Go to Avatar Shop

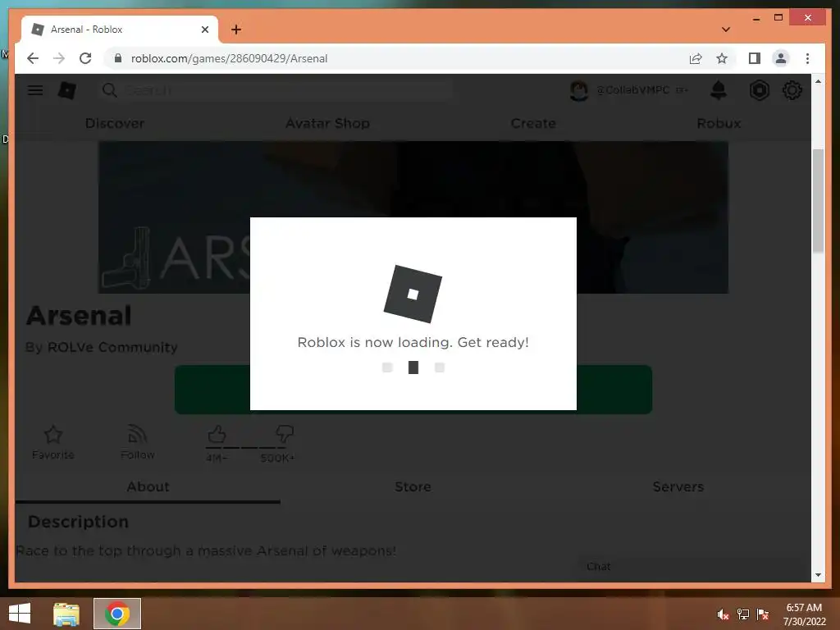coord(327,123)
